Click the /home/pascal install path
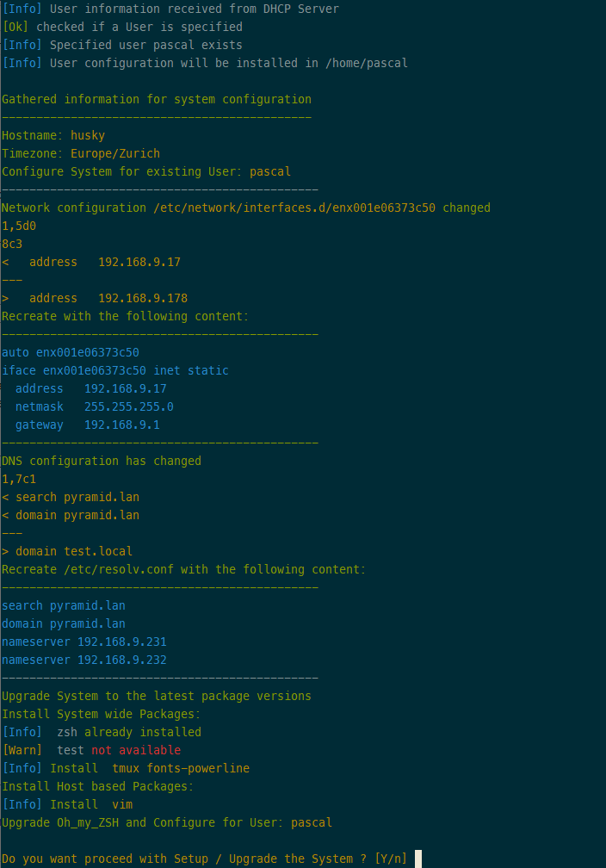The width and height of the screenshot is (606, 868). (x=367, y=63)
